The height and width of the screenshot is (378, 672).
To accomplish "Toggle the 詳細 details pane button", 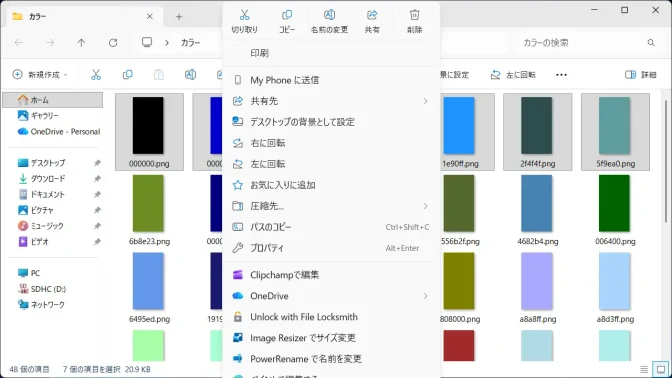I will 641,75.
